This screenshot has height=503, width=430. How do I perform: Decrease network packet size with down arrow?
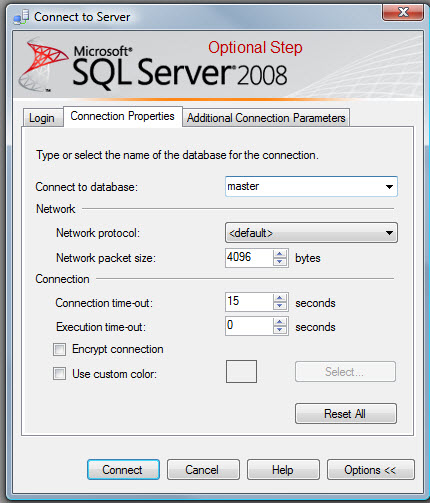pos(280,262)
